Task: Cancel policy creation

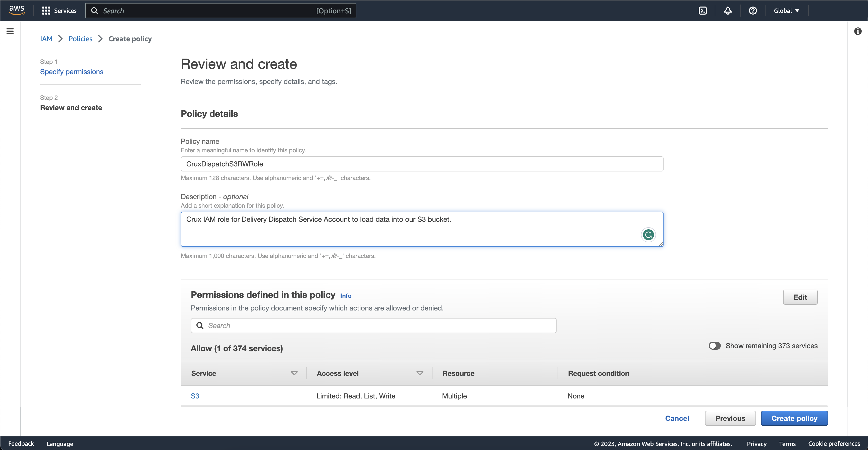Action: pyautogui.click(x=677, y=418)
